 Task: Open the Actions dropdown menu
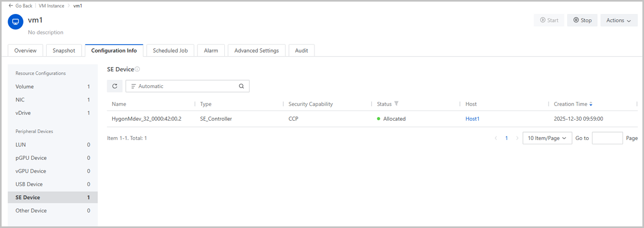tap(618, 20)
